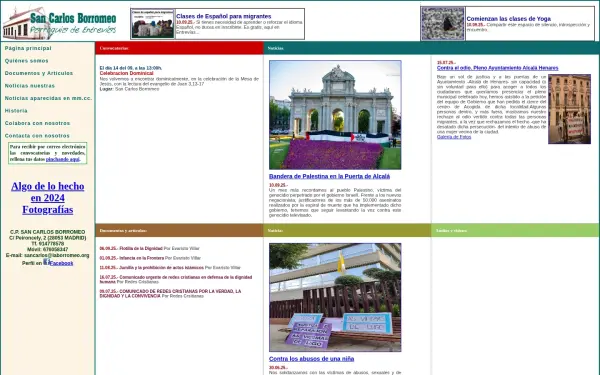Click the email sancarlos@laborromeo.org text
Viewport: 600px width, 375px height.
click(57, 255)
